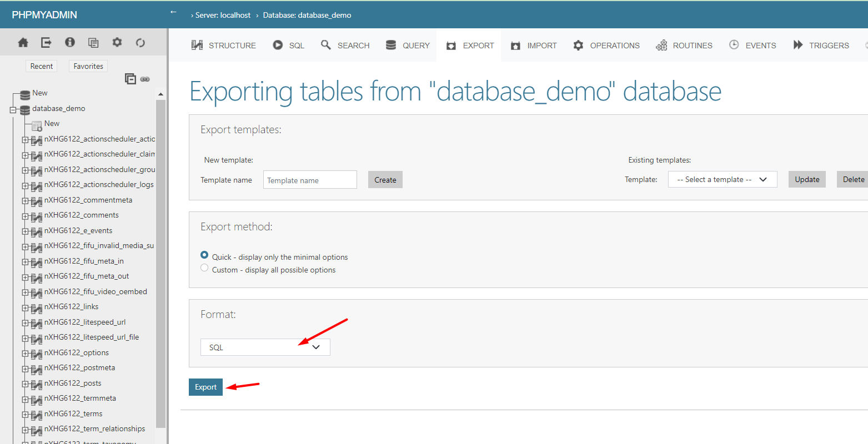Open the SQL format dropdown

[265, 347]
